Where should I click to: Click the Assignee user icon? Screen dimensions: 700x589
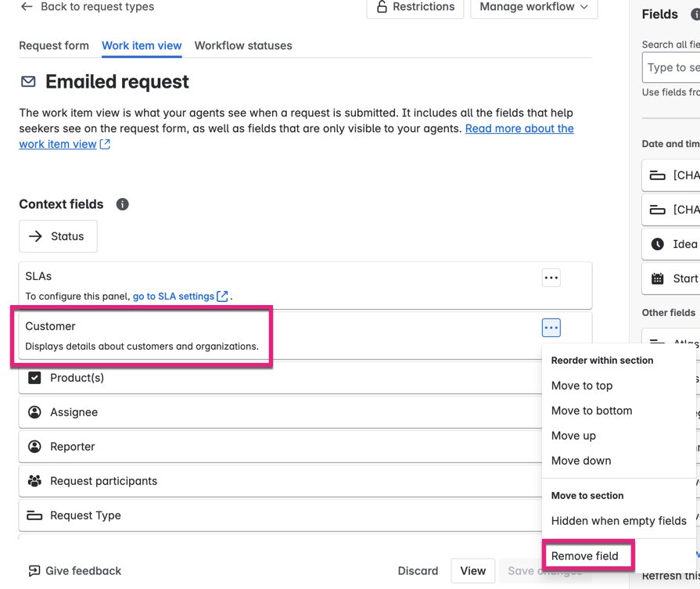coord(34,412)
